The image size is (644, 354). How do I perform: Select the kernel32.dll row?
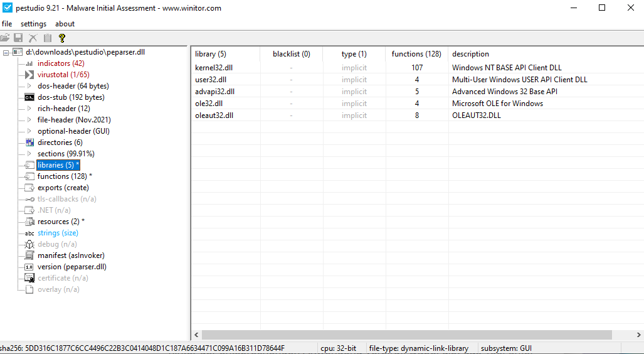coord(418,67)
